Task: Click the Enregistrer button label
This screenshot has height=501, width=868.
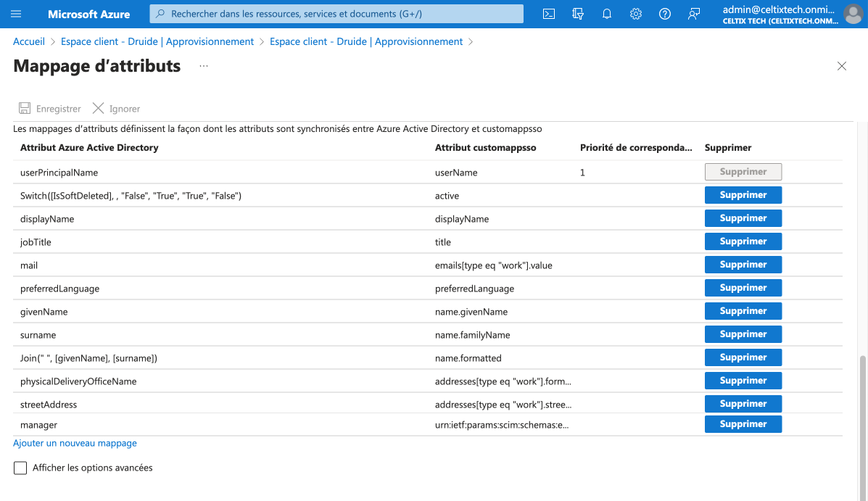Action: pyautogui.click(x=58, y=109)
